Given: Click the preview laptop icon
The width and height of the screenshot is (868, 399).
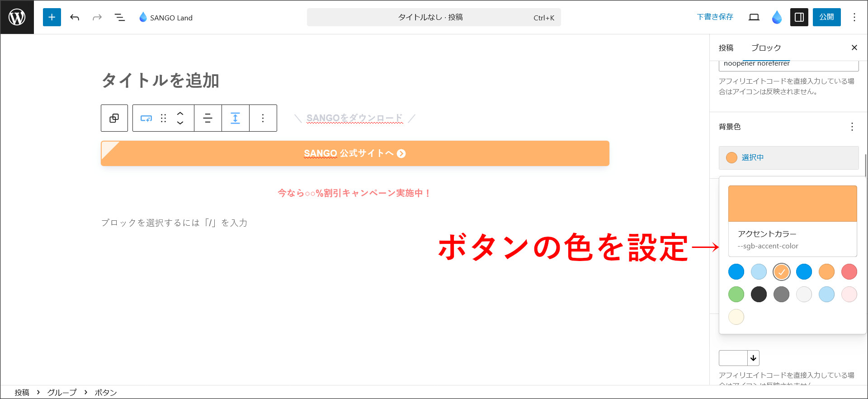Looking at the screenshot, I should point(754,17).
